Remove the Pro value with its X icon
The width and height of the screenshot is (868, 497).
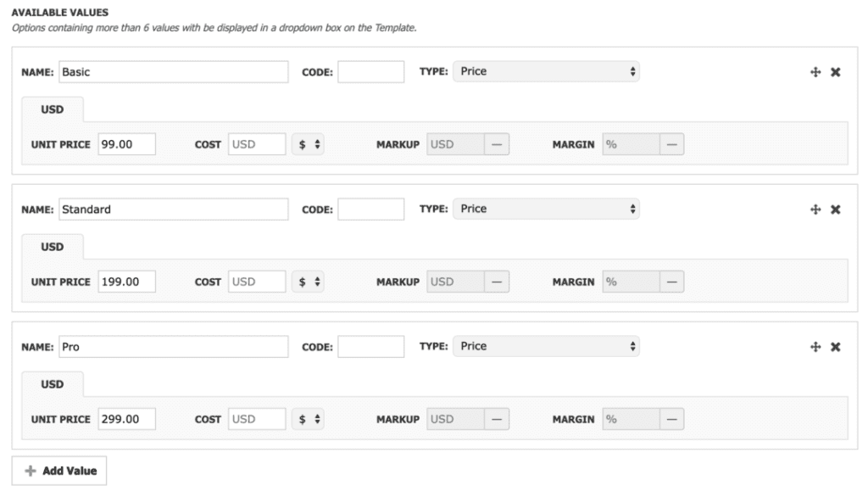(x=835, y=347)
